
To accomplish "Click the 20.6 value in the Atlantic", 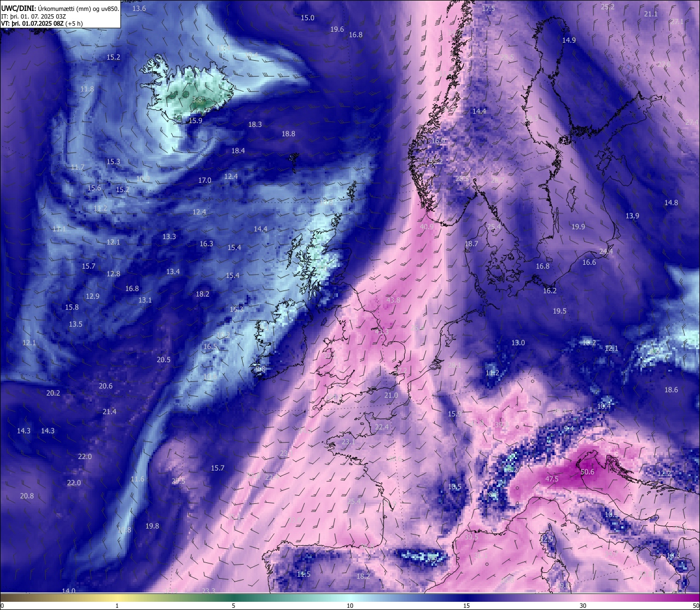I will pos(106,386).
